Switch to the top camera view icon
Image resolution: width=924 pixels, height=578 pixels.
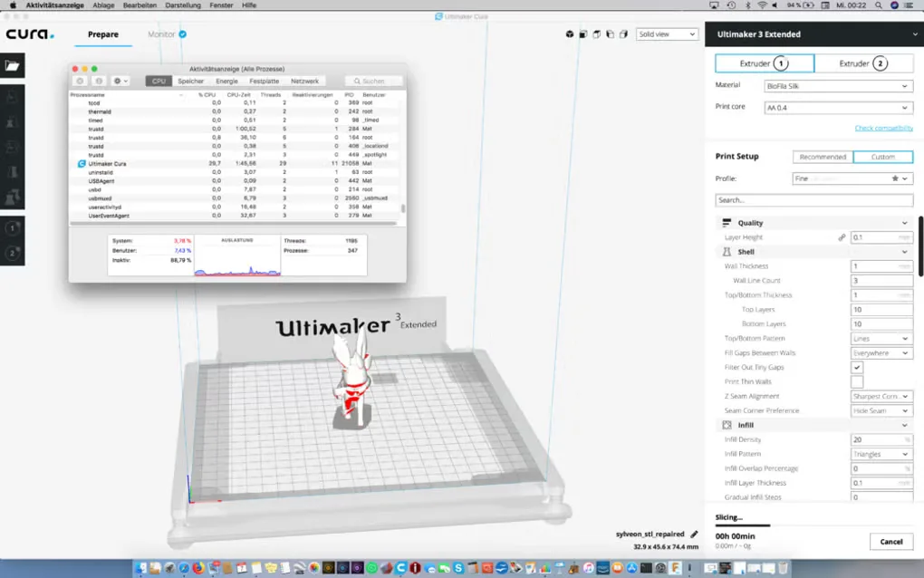pyautogui.click(x=596, y=34)
